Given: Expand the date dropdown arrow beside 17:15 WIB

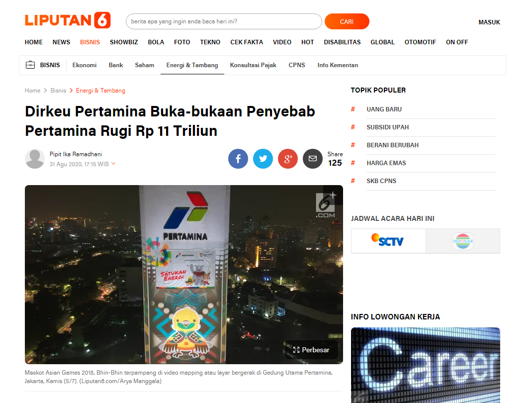Looking at the screenshot, I should (x=113, y=164).
